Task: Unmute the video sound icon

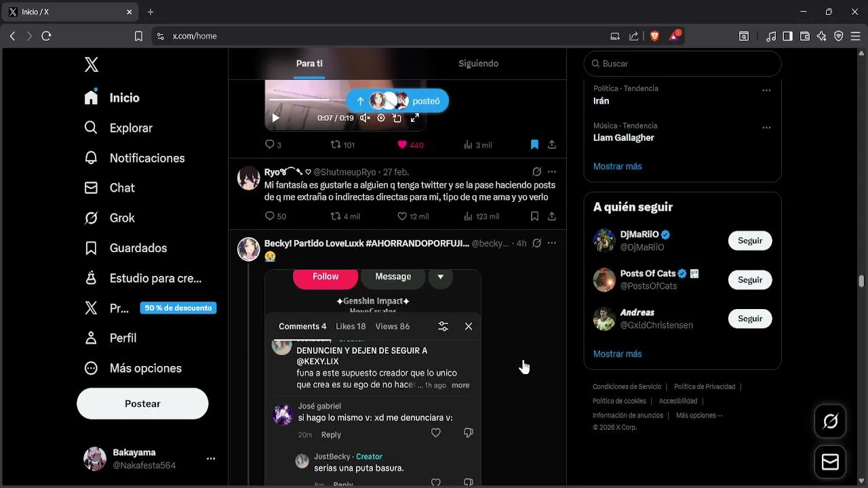Action: [365, 118]
